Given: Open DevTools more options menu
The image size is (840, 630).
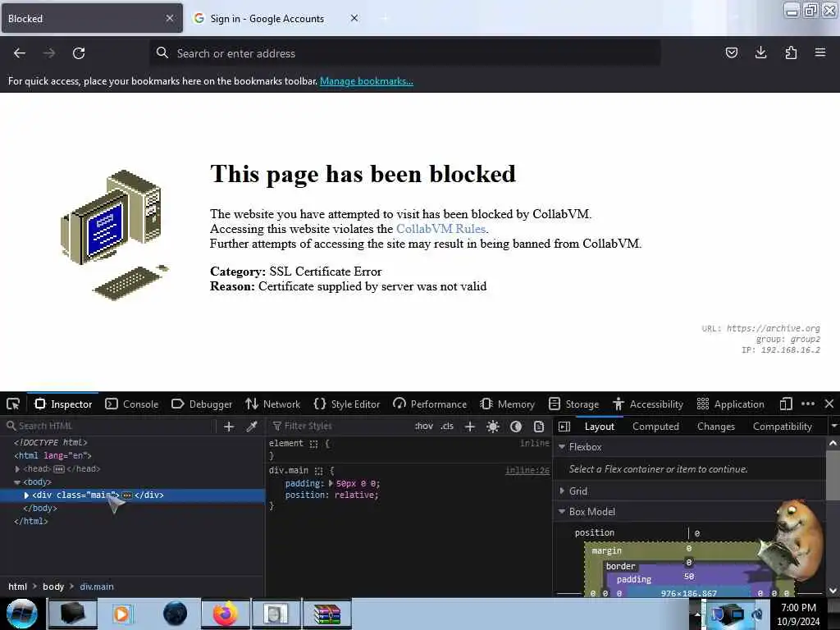Looking at the screenshot, I should tap(808, 404).
